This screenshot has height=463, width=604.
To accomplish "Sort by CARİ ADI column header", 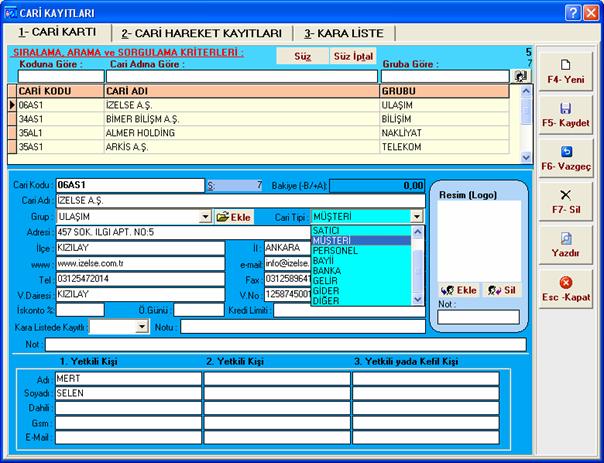I will click(242, 91).
